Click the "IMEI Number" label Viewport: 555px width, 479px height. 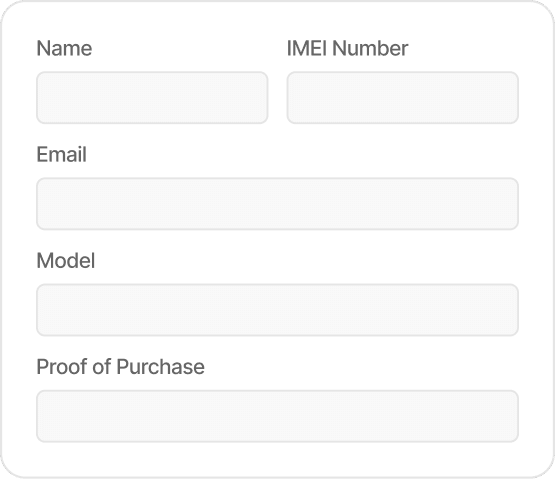pyautogui.click(x=348, y=48)
